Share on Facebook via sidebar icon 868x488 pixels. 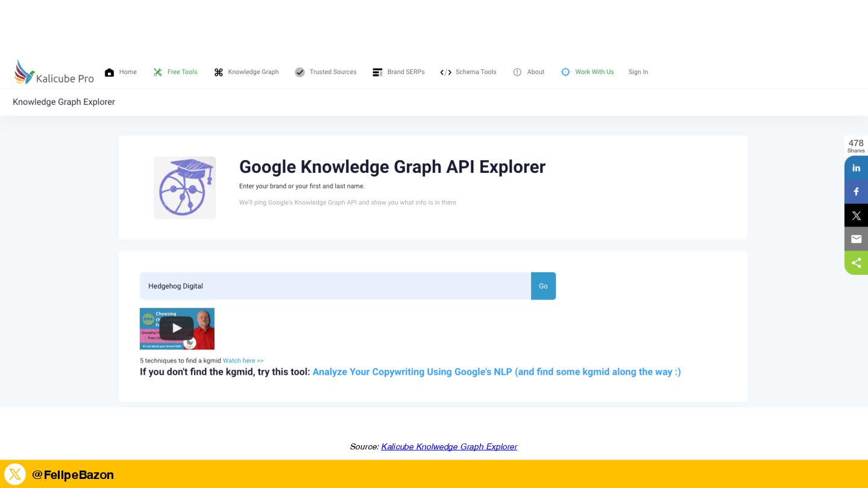click(x=856, y=192)
